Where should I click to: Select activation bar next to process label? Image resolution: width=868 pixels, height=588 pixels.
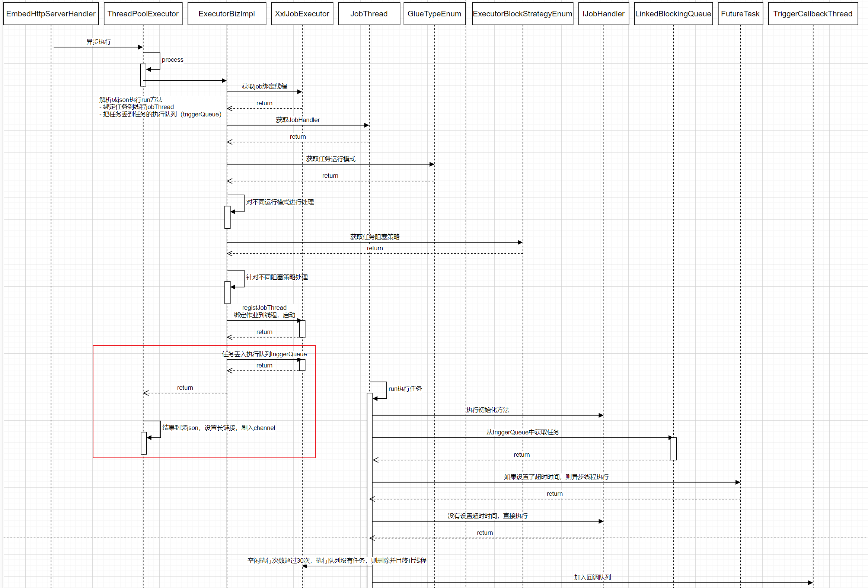[143, 75]
